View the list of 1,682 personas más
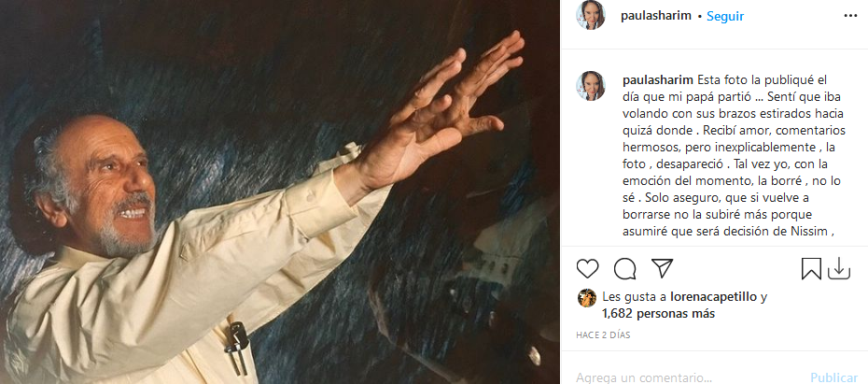Viewport: 868px width, 384px height. [x=659, y=314]
